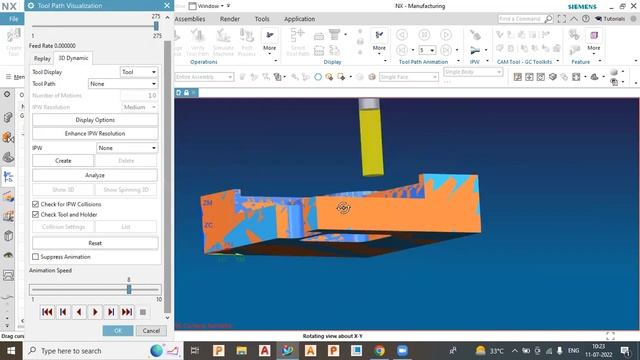Click the Tool Path Animation play icon
The image size is (640, 360).
(446, 35)
